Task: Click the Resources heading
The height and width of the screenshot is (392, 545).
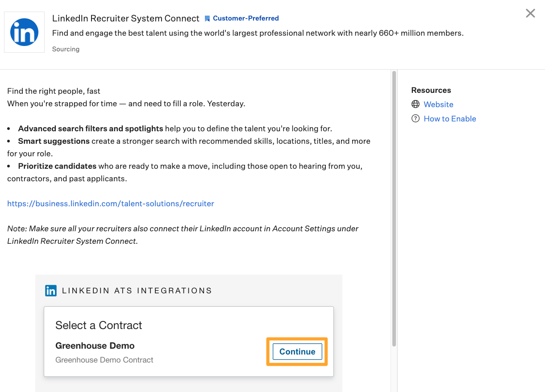Action: pos(431,90)
